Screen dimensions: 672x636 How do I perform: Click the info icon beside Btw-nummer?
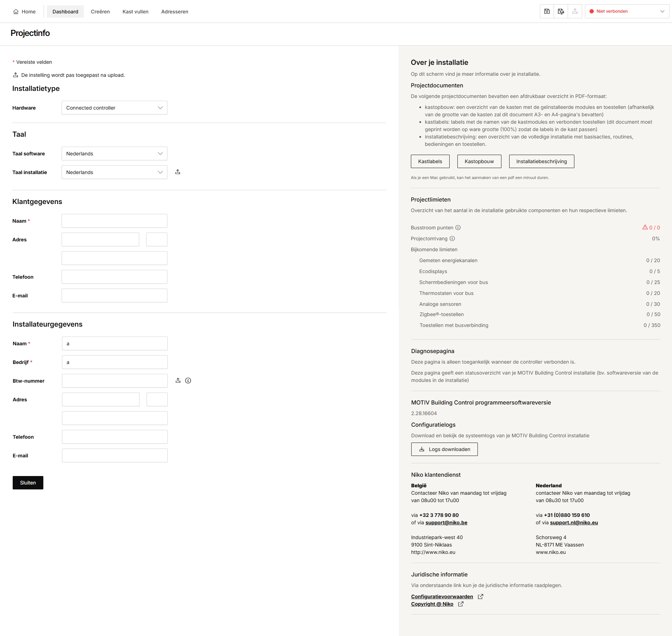pos(188,381)
